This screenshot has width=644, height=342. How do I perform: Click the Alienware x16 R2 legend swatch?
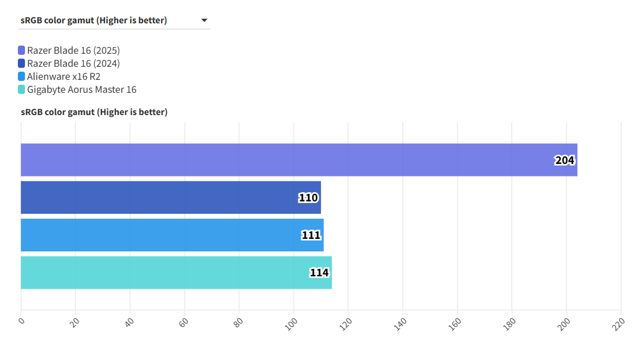pyautogui.click(x=22, y=77)
